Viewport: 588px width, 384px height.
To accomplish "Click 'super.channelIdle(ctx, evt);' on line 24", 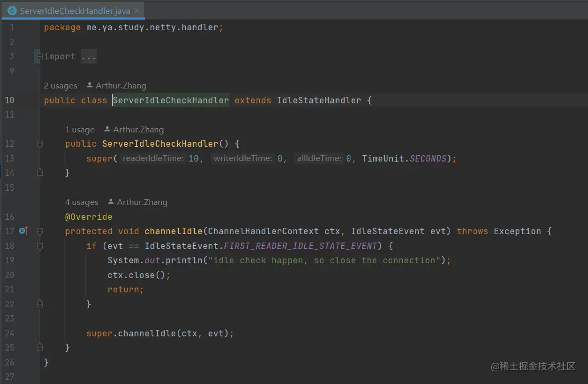I will (x=160, y=333).
